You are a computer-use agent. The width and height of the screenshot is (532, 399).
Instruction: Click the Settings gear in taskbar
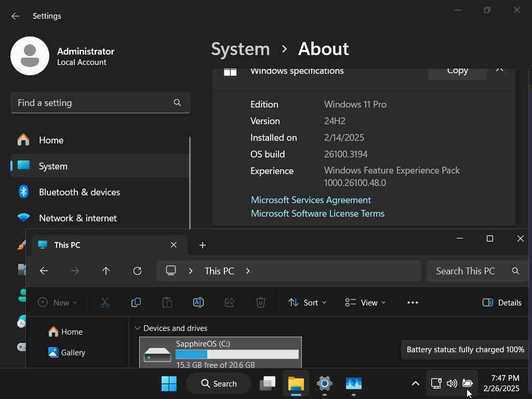[324, 384]
